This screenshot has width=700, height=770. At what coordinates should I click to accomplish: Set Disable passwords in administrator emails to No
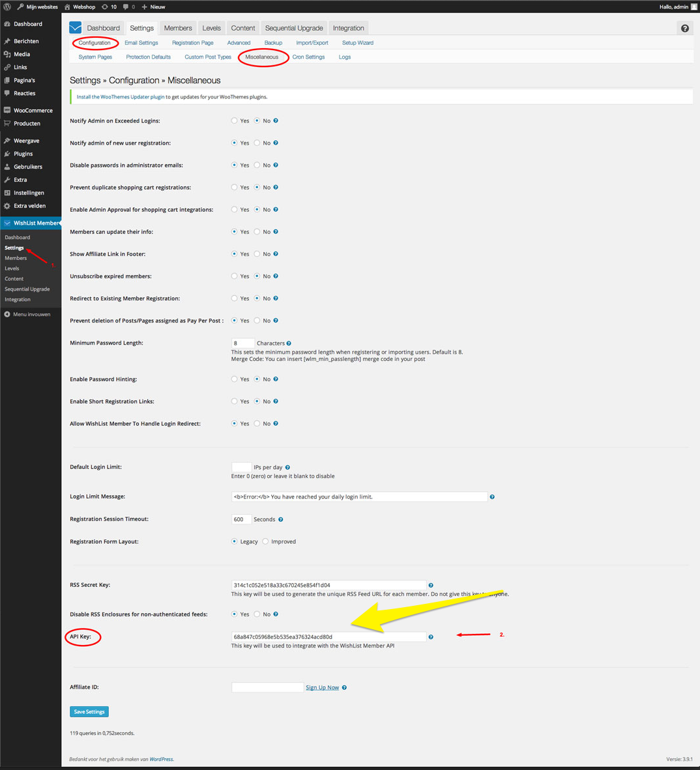[x=257, y=165]
